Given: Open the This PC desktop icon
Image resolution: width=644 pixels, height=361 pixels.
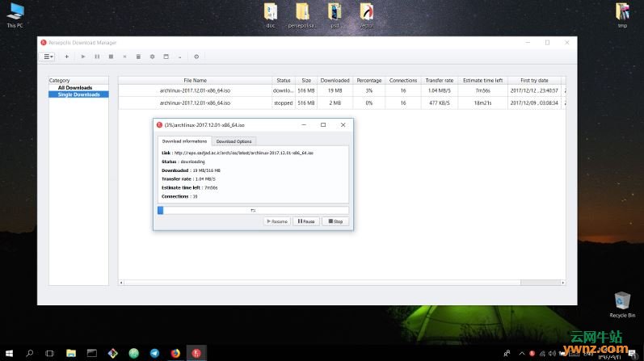Looking at the screenshot, I should [15, 15].
